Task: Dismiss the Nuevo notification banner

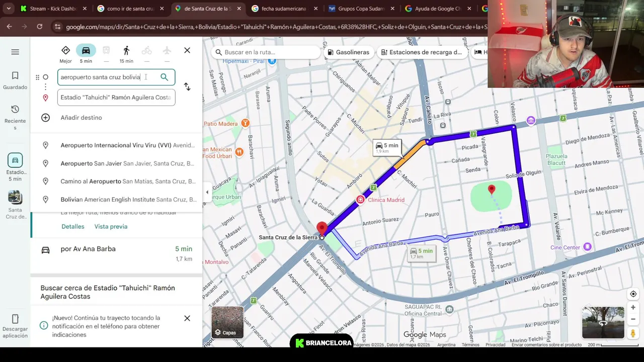Action: tap(187, 318)
